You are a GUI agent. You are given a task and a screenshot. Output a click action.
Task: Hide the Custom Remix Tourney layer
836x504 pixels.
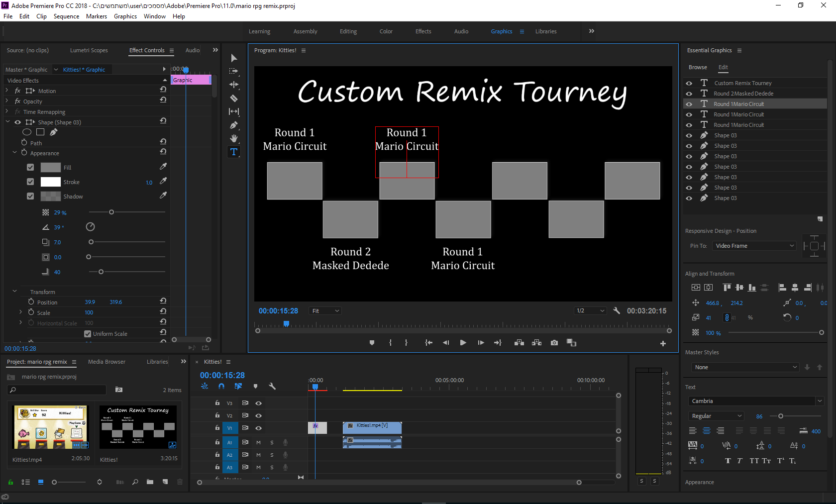pos(689,83)
